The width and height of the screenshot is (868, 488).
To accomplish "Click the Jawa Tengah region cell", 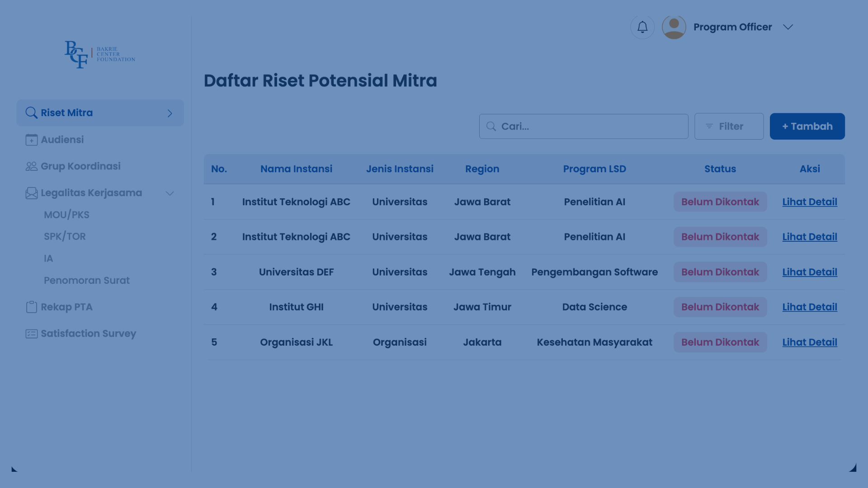I will coord(482,272).
